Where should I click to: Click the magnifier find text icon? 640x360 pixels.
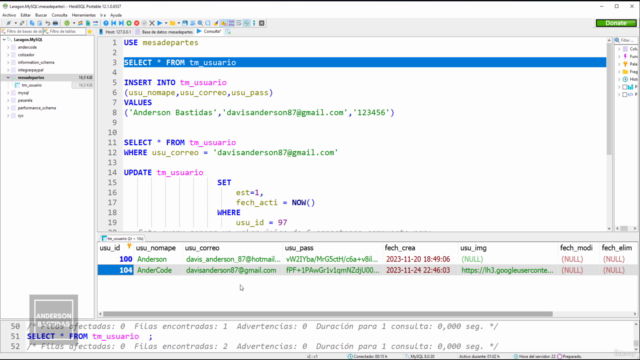pyautogui.click(x=200, y=23)
